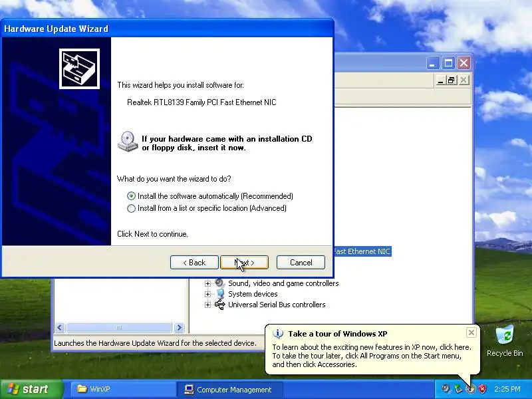The image size is (532, 399).
Task: Click the CD drive icon in wizard
Action: (128, 141)
